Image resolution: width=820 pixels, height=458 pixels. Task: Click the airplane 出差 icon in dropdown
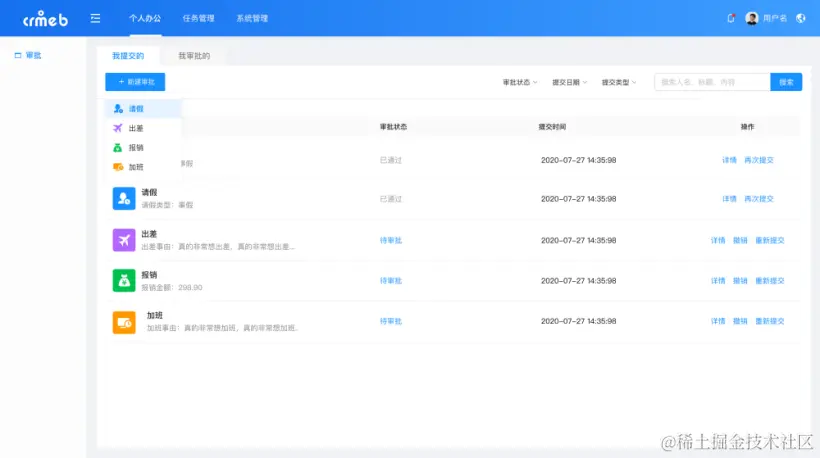click(x=118, y=128)
